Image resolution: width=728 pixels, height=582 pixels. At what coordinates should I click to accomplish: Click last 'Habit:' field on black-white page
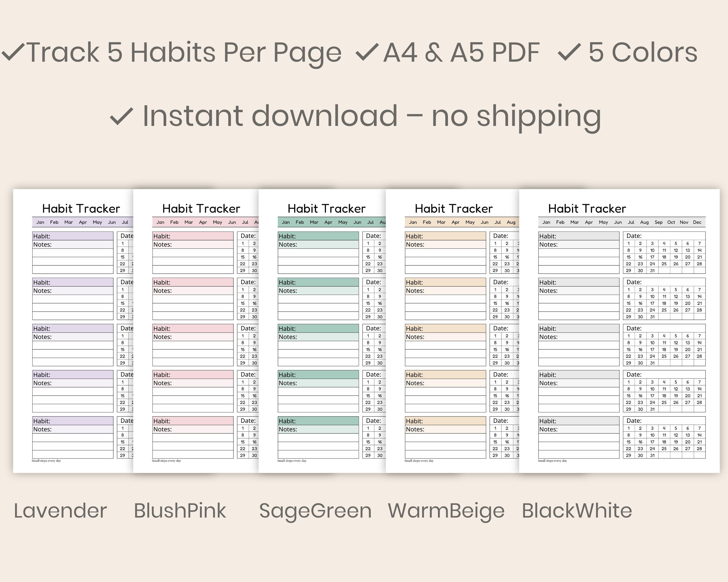(579, 421)
